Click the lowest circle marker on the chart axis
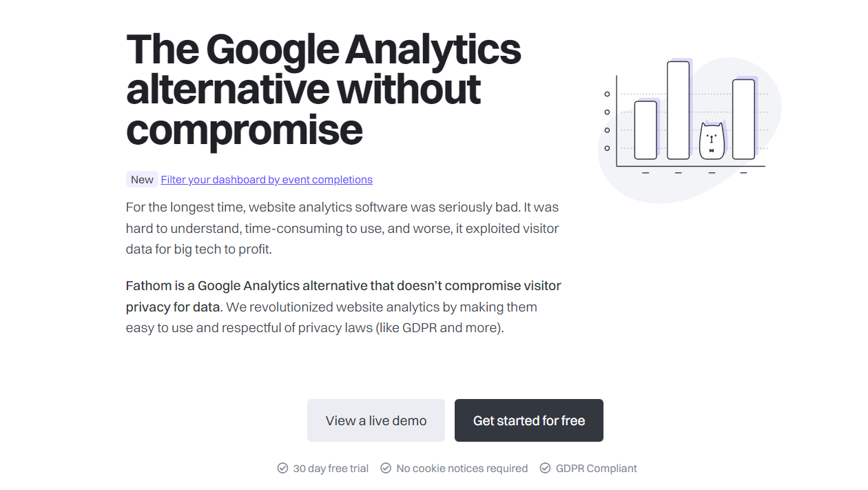The image size is (868, 490). pyautogui.click(x=607, y=148)
